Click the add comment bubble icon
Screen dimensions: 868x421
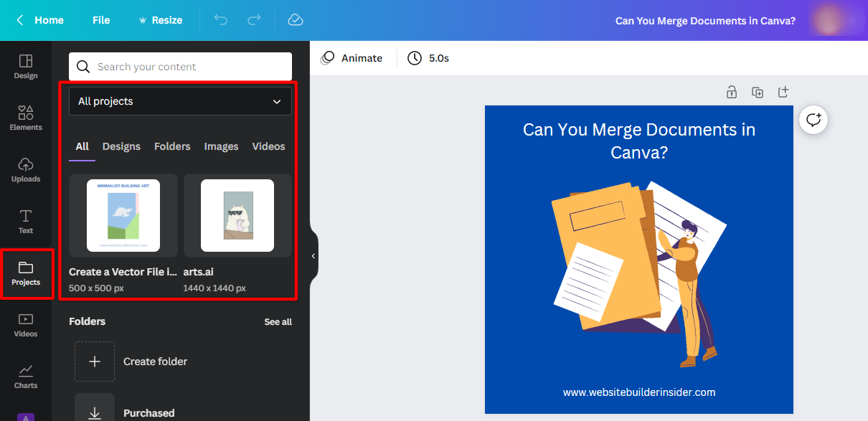[813, 120]
